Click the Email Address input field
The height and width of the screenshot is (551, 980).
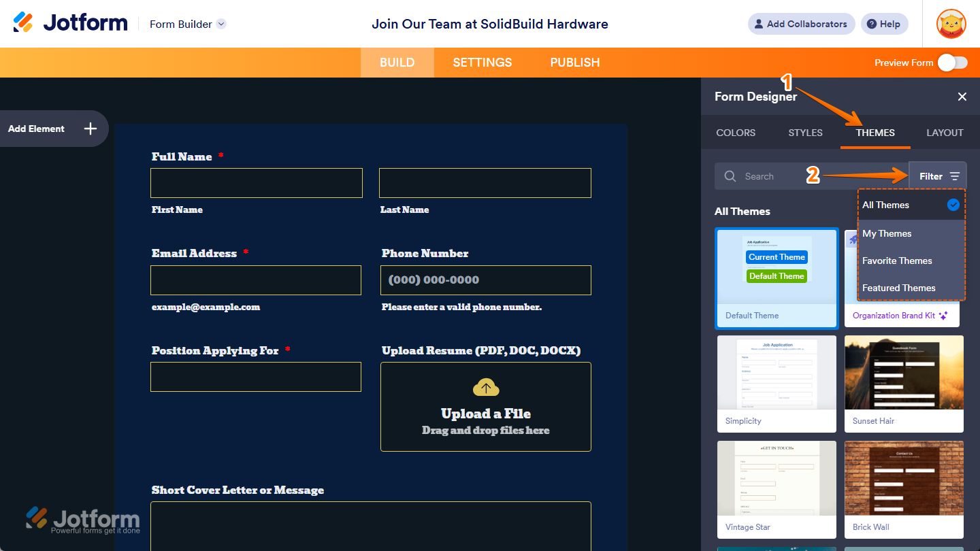point(256,280)
